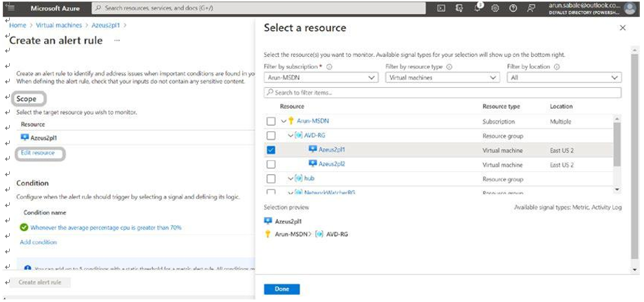This screenshot has height=302, width=644.
Task: Click the VM icon of Azeus2pl1 in the list
Action: [313, 150]
